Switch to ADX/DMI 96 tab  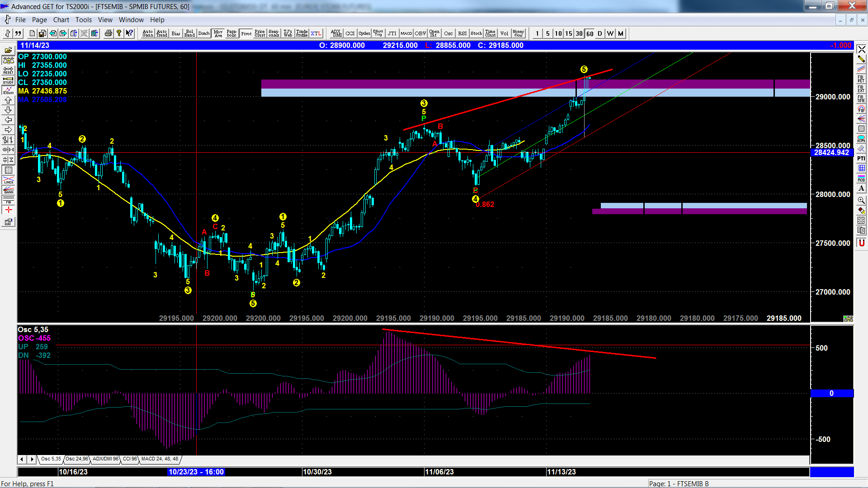click(105, 459)
